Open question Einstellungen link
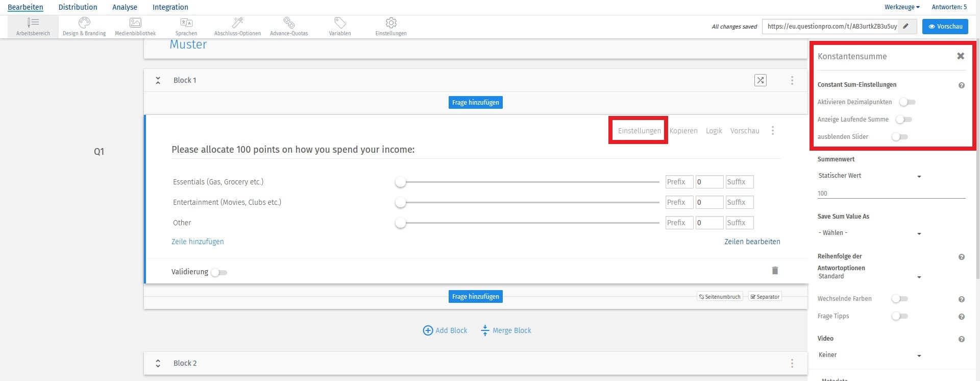This screenshot has height=381, width=980. coord(639,131)
